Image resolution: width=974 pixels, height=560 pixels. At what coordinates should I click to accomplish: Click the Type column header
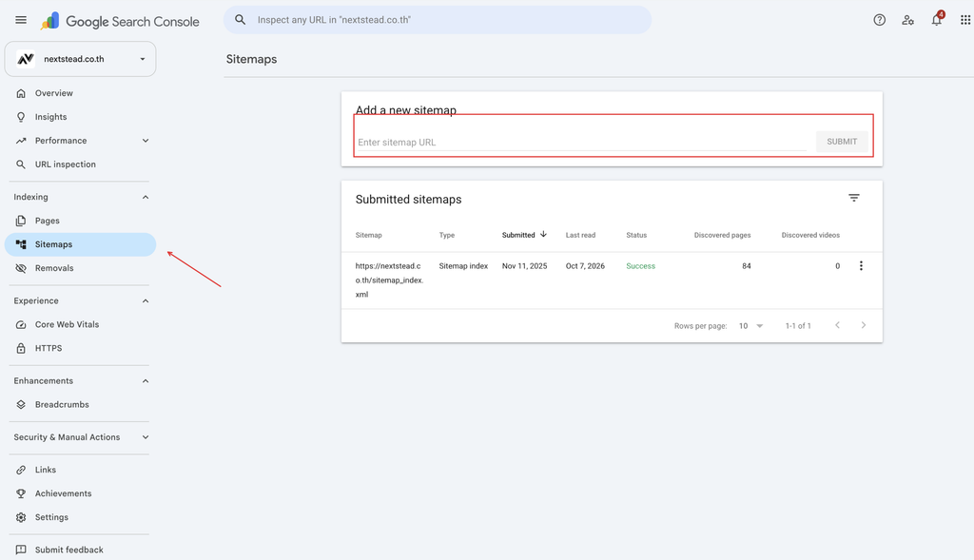[447, 235]
